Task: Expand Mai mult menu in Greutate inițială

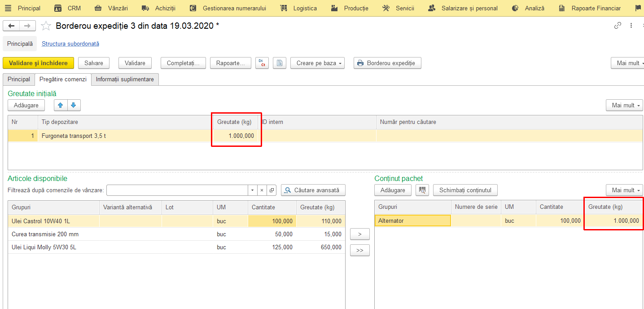Action: 624,105
